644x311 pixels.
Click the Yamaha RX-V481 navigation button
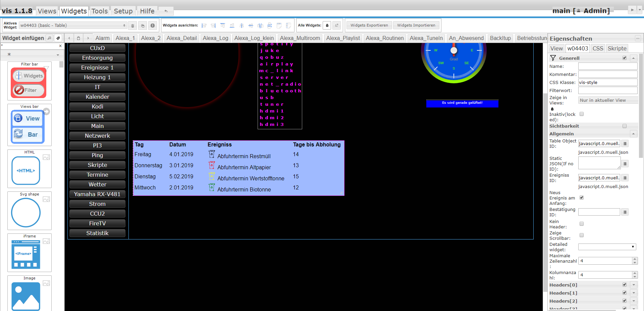coord(97,194)
